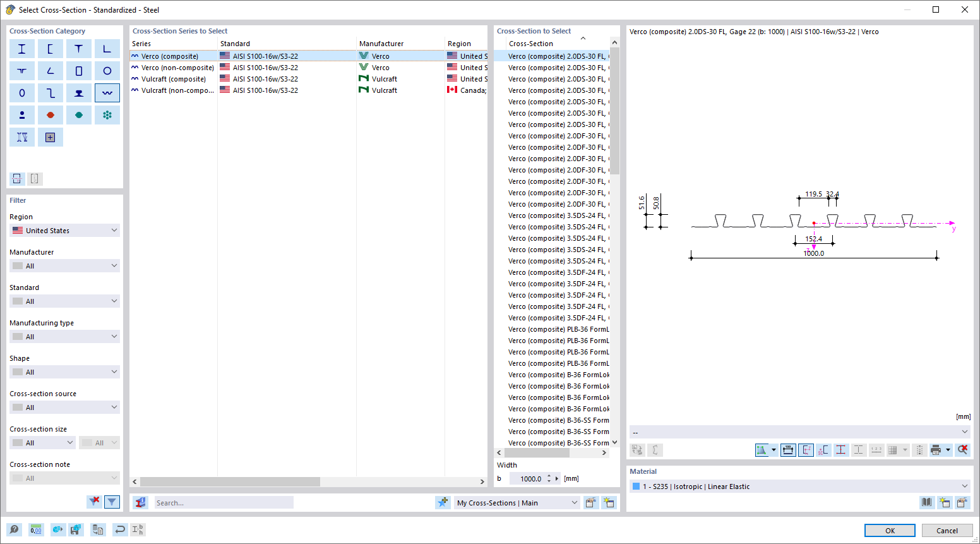Open cross-section info icon beside Search

(x=141, y=503)
